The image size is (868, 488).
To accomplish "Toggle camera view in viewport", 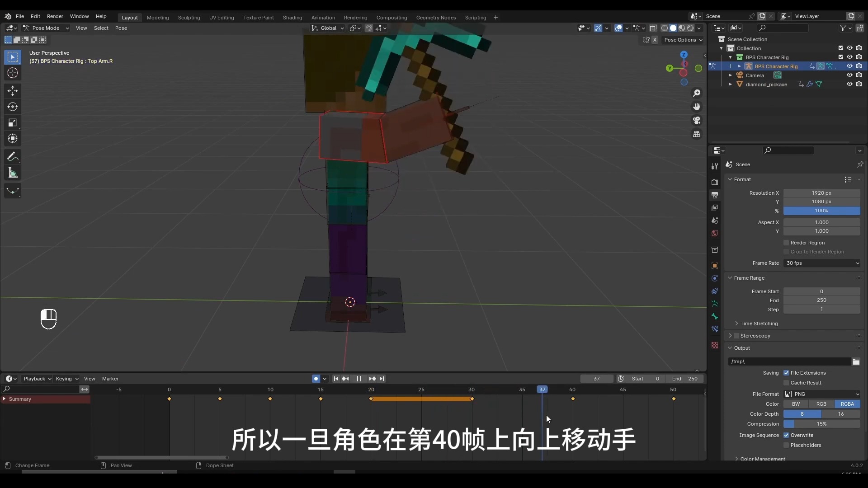I will click(697, 120).
